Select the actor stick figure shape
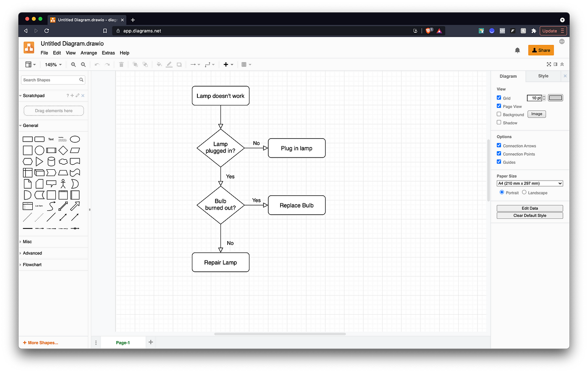 pyautogui.click(x=63, y=184)
